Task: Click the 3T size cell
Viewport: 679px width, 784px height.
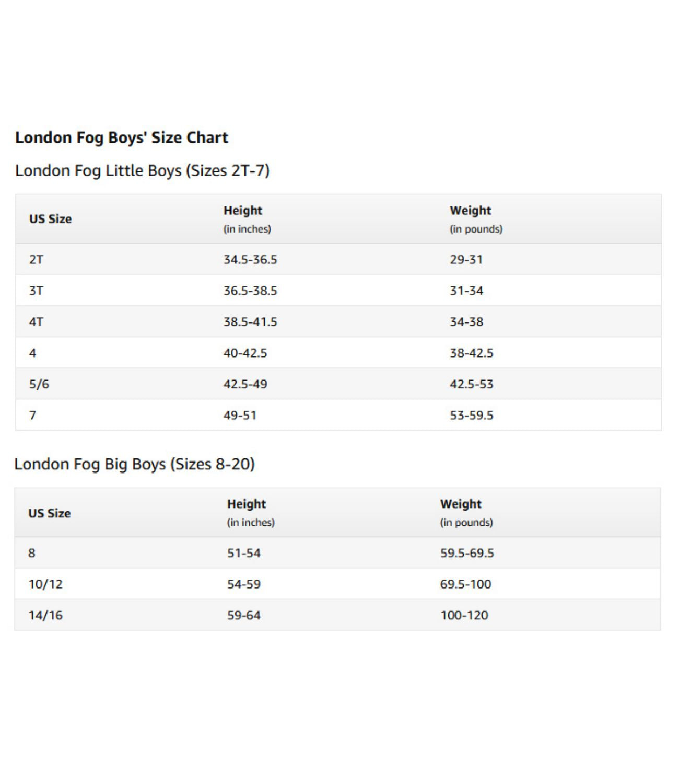Action: pos(36,291)
